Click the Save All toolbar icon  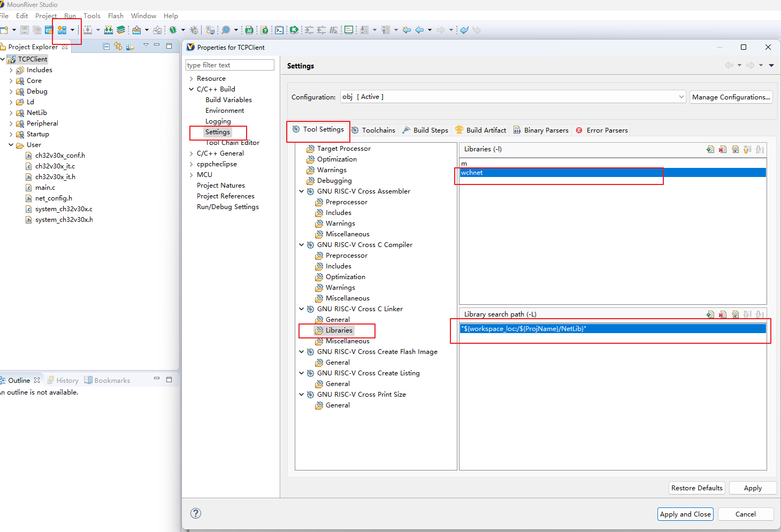(37, 30)
